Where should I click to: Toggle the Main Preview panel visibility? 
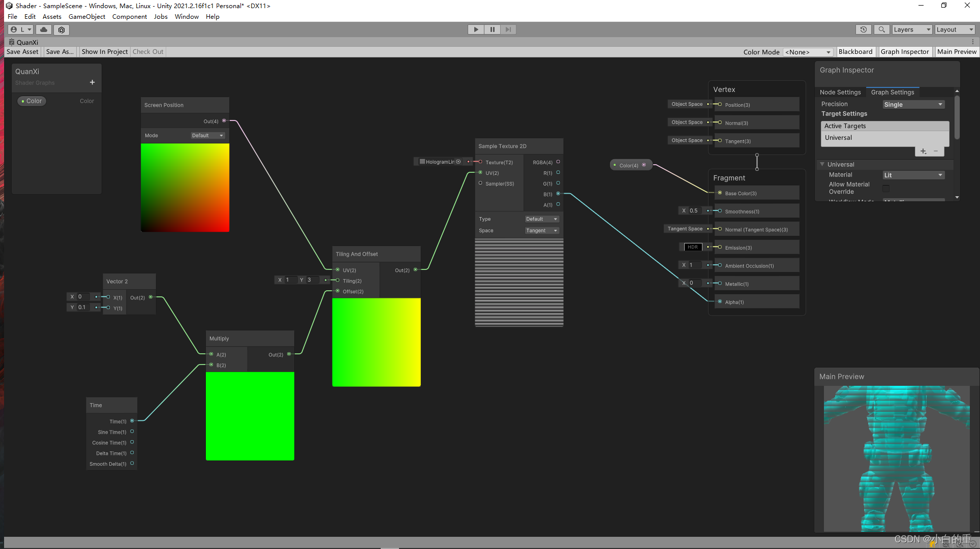(957, 52)
